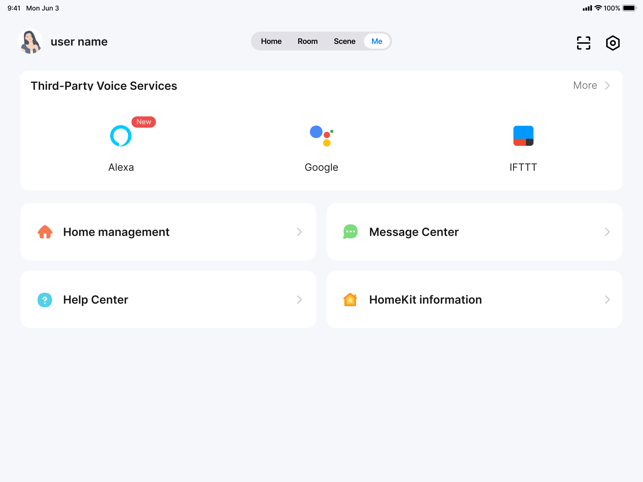Expand More with the chevron arrow
This screenshot has width=643, height=482.
[607, 85]
